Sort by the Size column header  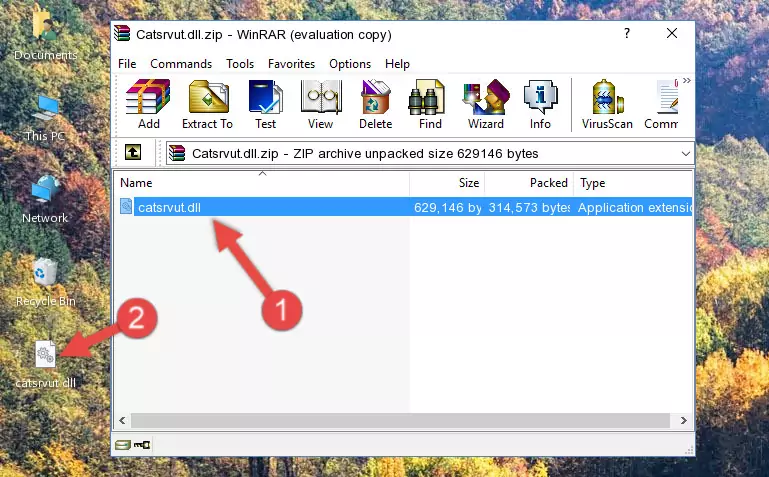[x=447, y=183]
